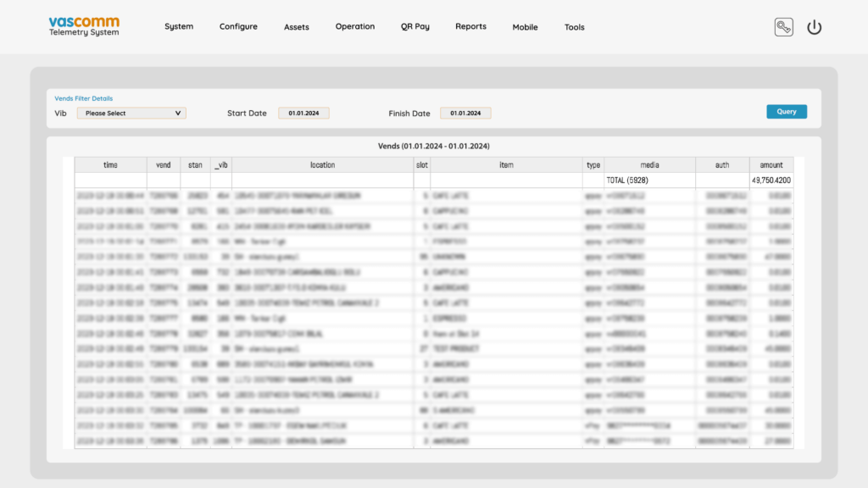Click the amount column header

pos(771,165)
